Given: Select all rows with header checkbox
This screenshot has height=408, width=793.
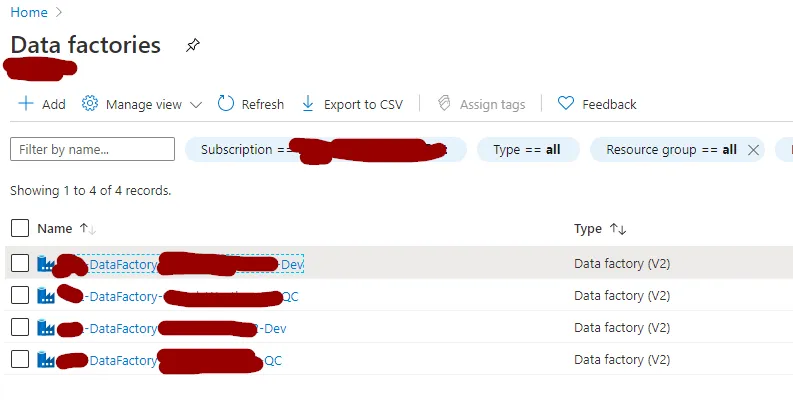Looking at the screenshot, I should point(20,229).
